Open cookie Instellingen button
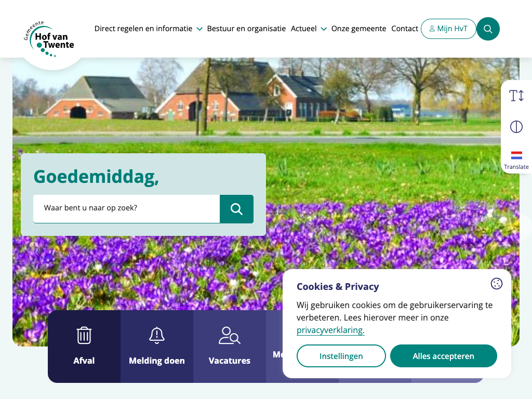This screenshot has width=532, height=399. (x=341, y=356)
